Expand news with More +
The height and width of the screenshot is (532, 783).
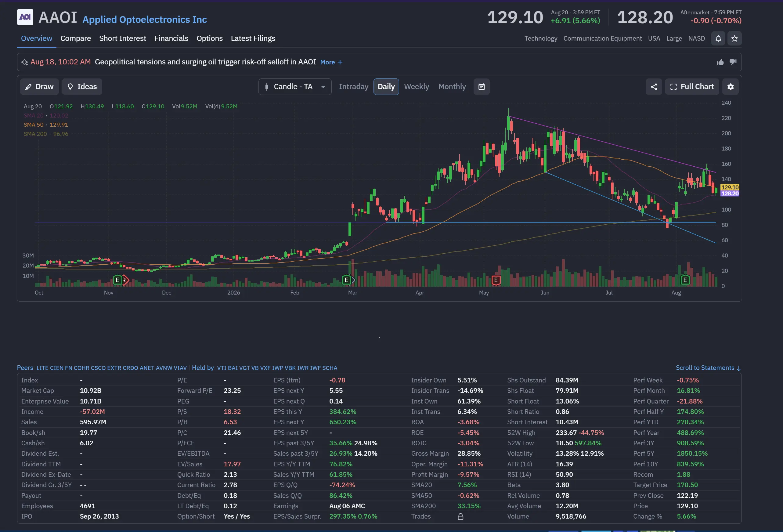[331, 62]
